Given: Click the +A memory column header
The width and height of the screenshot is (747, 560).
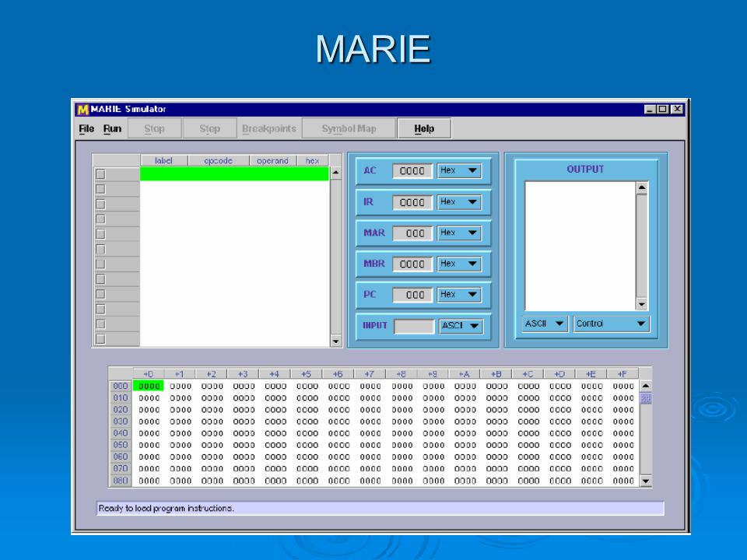Looking at the screenshot, I should [464, 374].
